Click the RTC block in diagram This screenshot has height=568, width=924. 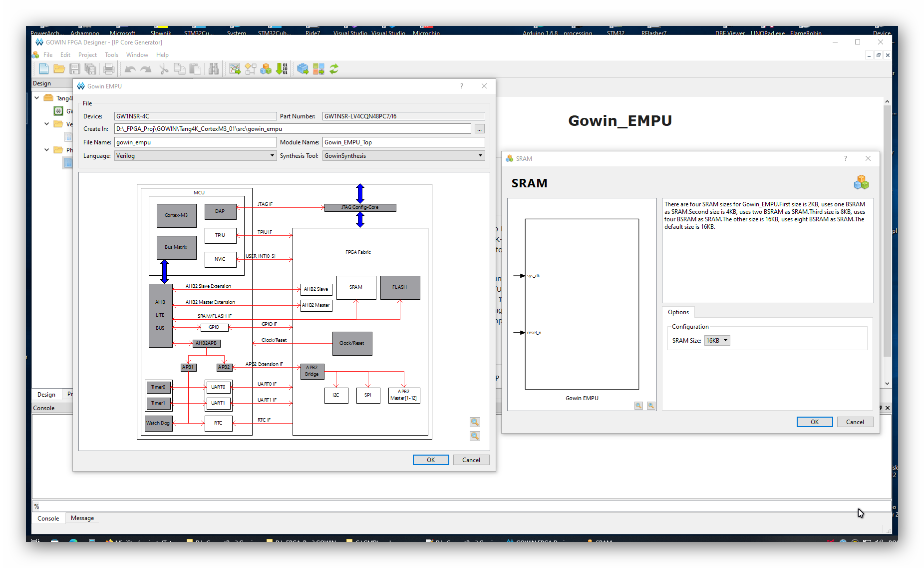(218, 423)
